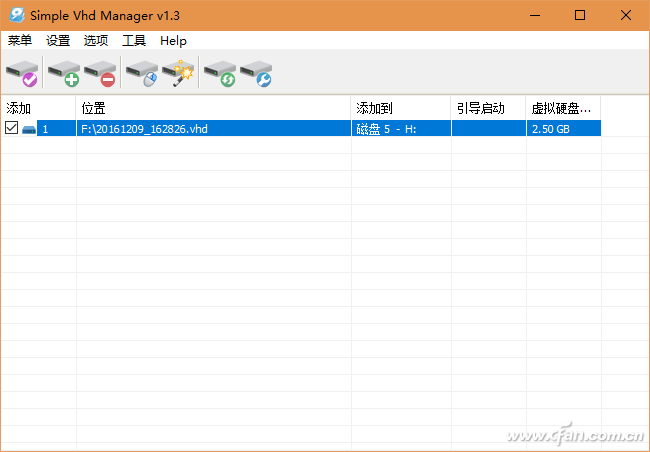Close the Simple Vhd Manager window
This screenshot has width=650, height=452.
pos(626,15)
